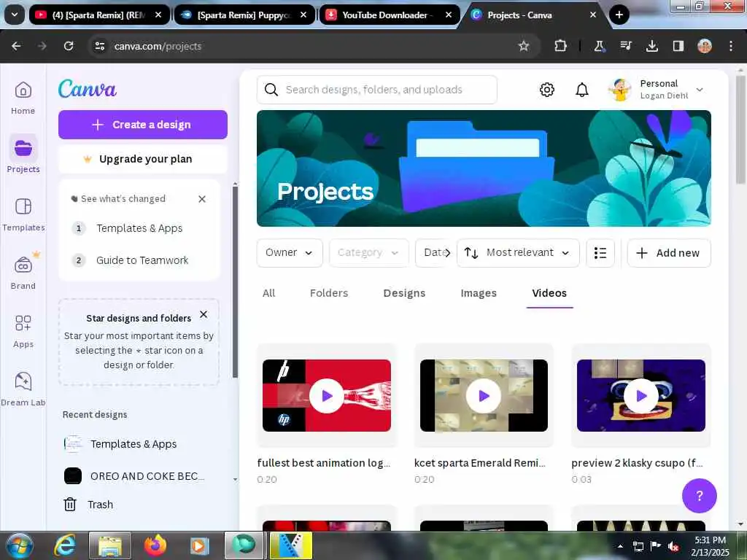The image size is (747, 560).
Task: Open the purple help question mark button
Action: coord(699,496)
